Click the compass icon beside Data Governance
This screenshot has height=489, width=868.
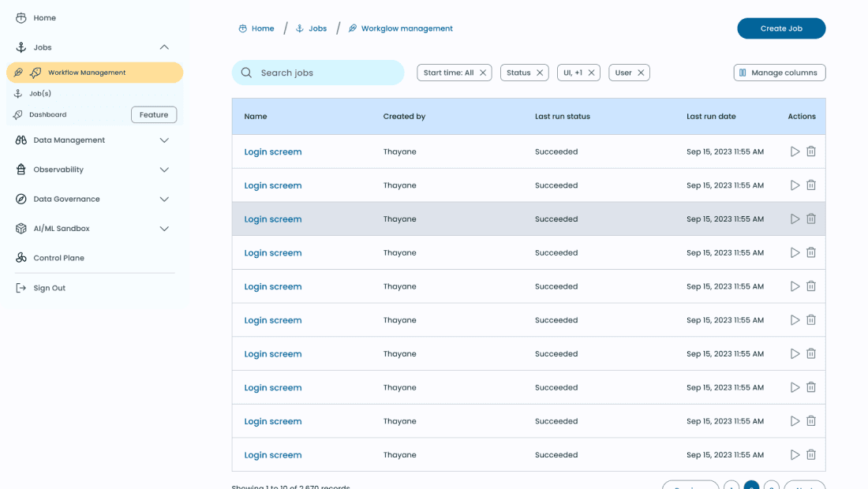click(21, 199)
